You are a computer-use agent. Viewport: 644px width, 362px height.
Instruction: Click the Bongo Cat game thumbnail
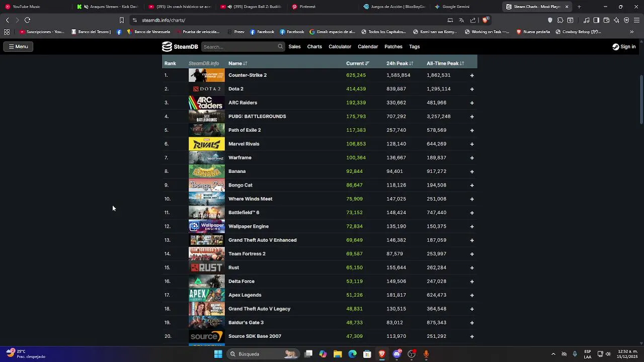coord(207,185)
